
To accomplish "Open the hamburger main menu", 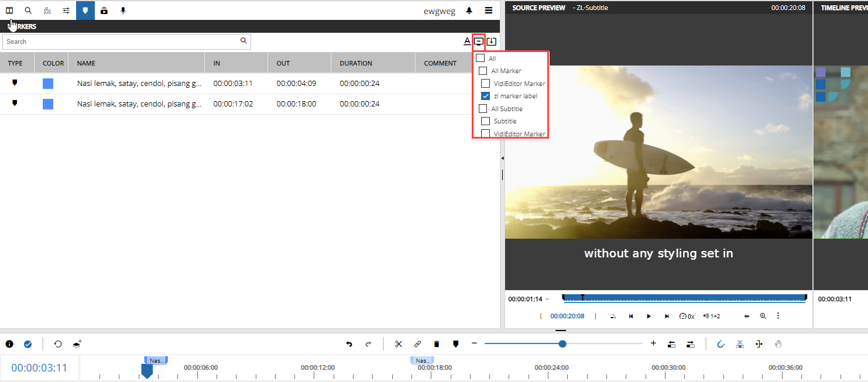I will pyautogui.click(x=488, y=11).
